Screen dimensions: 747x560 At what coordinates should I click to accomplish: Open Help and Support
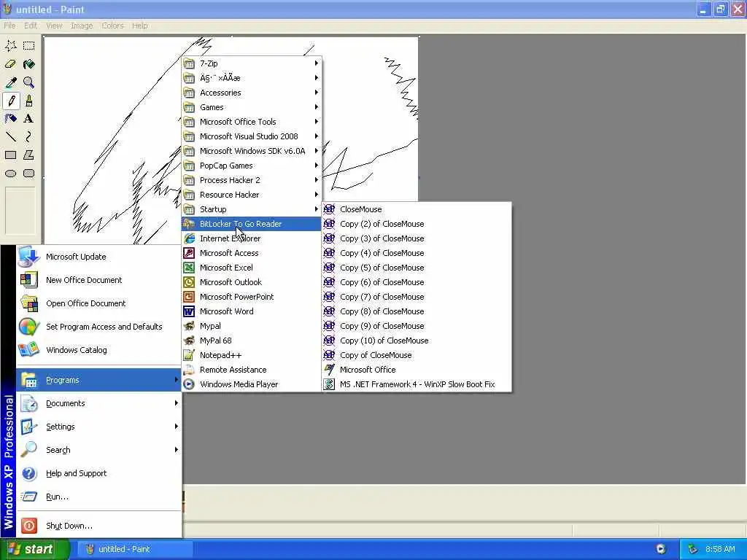pos(98,473)
